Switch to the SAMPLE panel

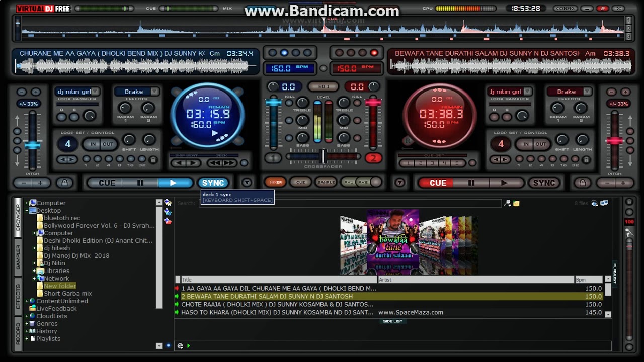point(326,182)
